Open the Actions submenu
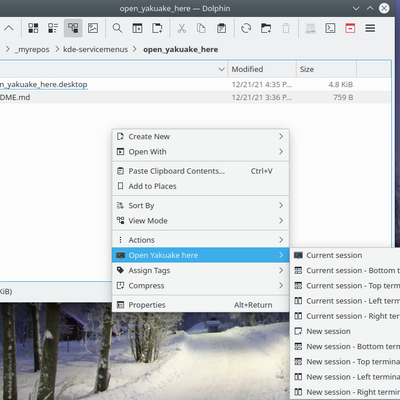 (200, 240)
